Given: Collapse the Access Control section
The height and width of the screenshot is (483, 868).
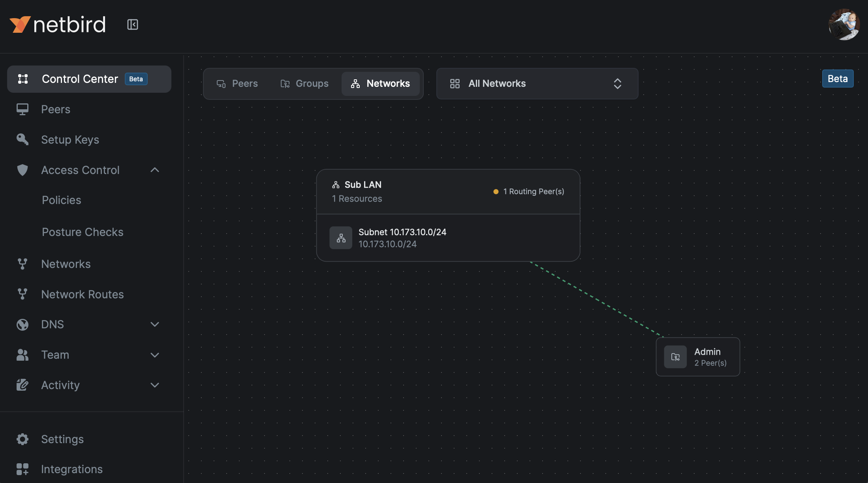Looking at the screenshot, I should coord(154,170).
